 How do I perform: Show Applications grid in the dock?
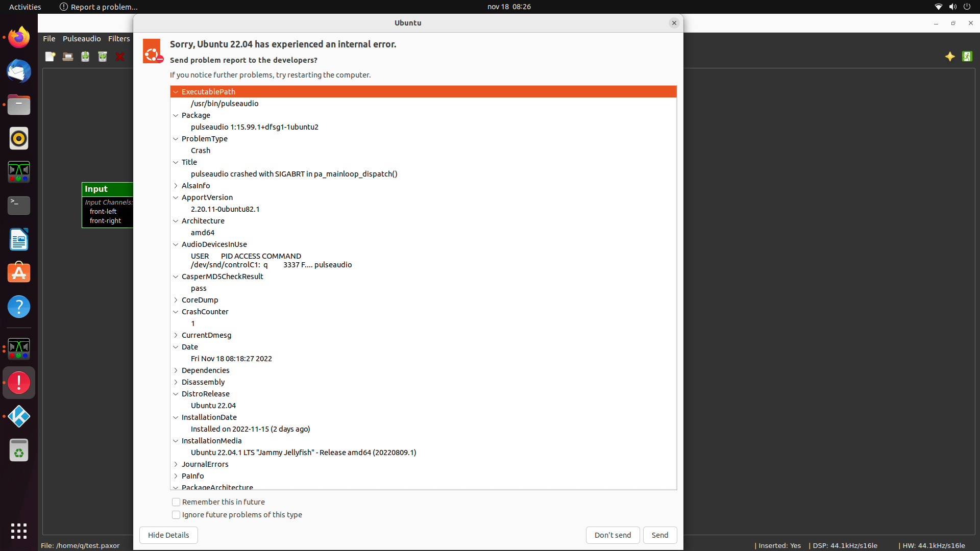19,531
